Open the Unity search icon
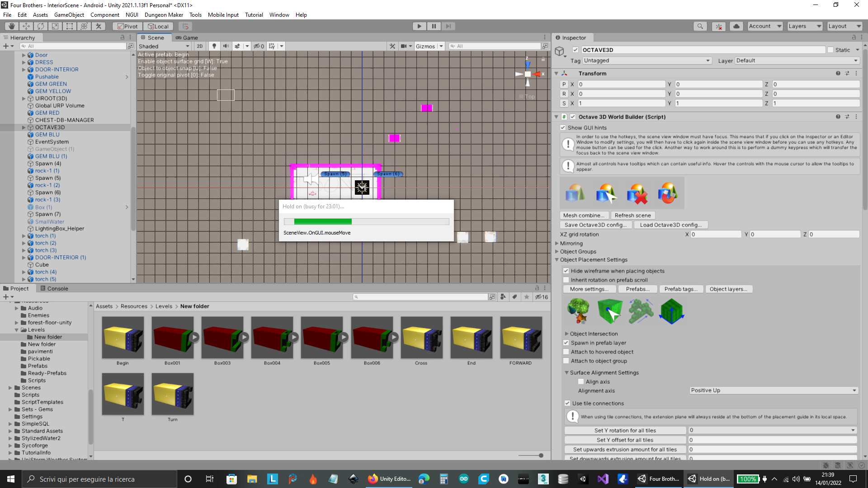Viewport: 868px width, 488px height. point(700,26)
